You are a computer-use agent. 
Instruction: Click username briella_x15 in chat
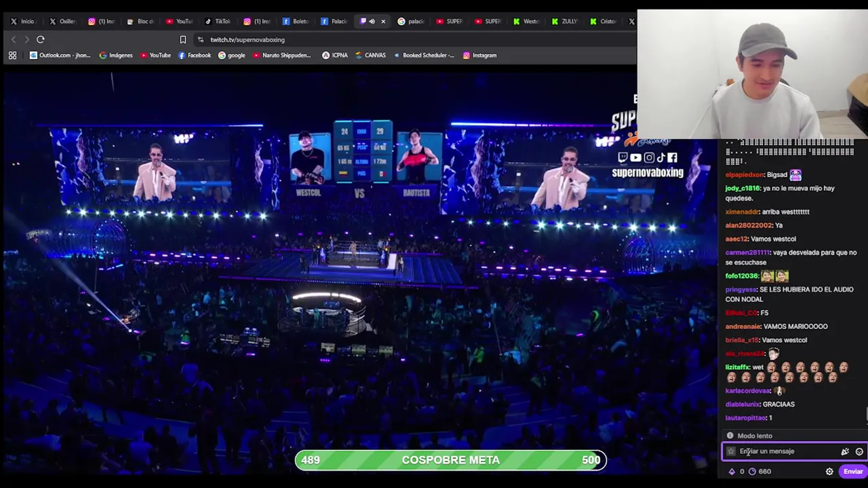[x=742, y=340]
